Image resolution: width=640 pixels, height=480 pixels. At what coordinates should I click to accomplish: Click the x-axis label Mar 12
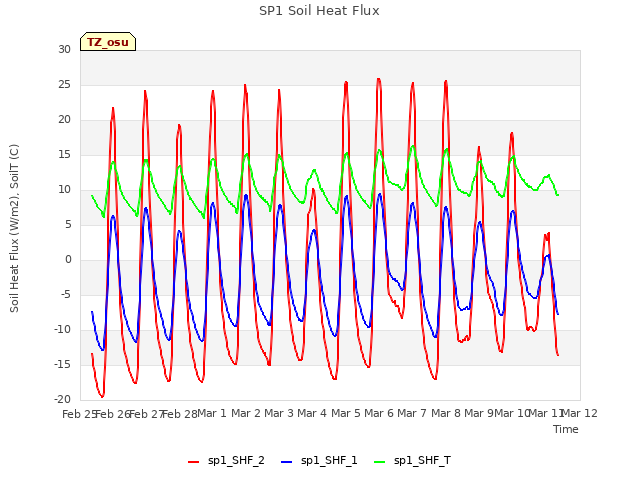pos(580,413)
